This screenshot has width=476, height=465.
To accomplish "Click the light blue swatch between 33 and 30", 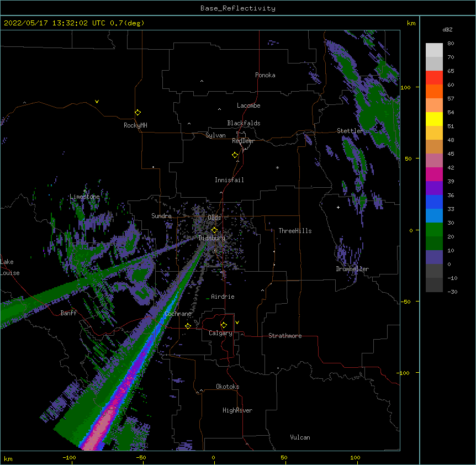I will point(434,215).
